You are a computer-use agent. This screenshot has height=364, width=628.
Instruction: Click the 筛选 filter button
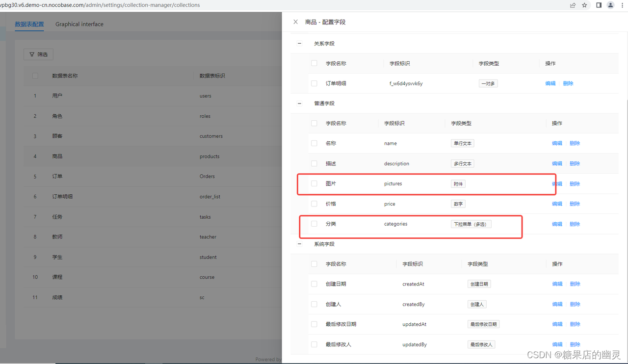[x=38, y=54]
